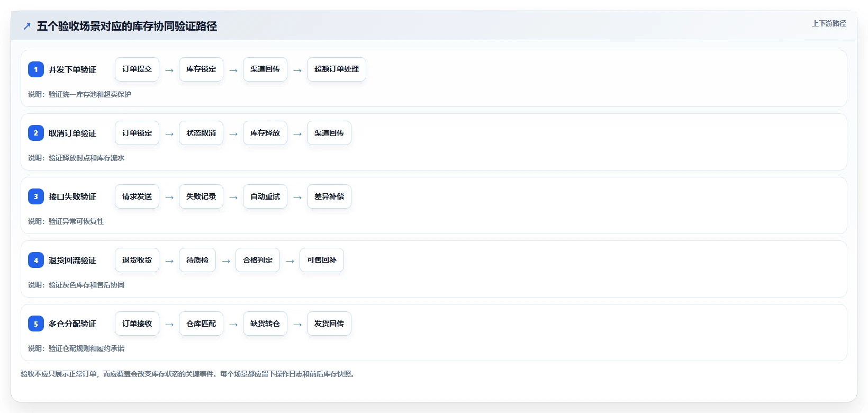
Task: Select the 库存释放 step box
Action: click(x=265, y=133)
